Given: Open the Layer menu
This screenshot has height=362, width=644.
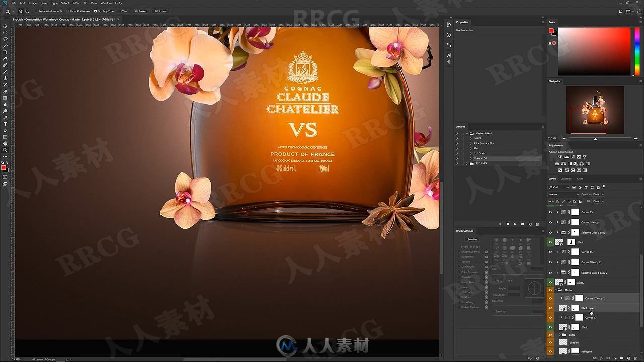Looking at the screenshot, I should pos(44,3).
